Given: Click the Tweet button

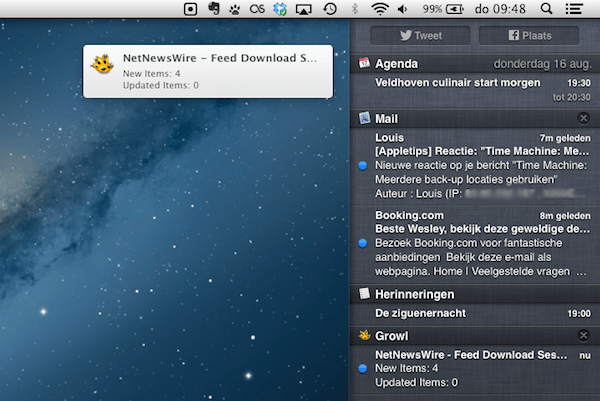Looking at the screenshot, I should pyautogui.click(x=420, y=36).
